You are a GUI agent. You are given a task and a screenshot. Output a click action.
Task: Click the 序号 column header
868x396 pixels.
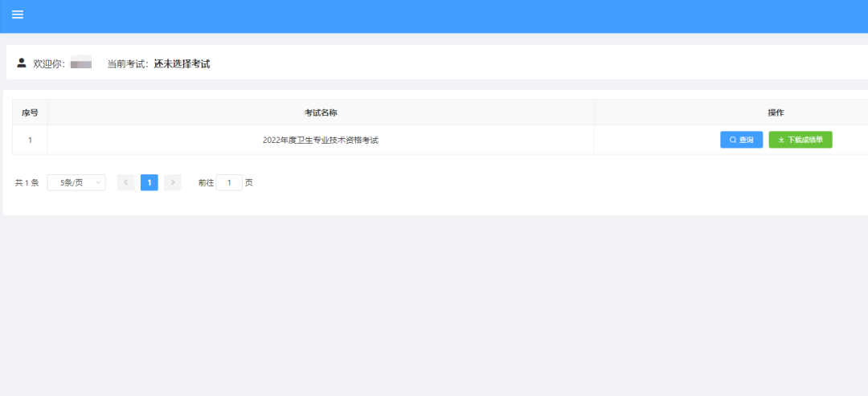pyautogui.click(x=30, y=112)
